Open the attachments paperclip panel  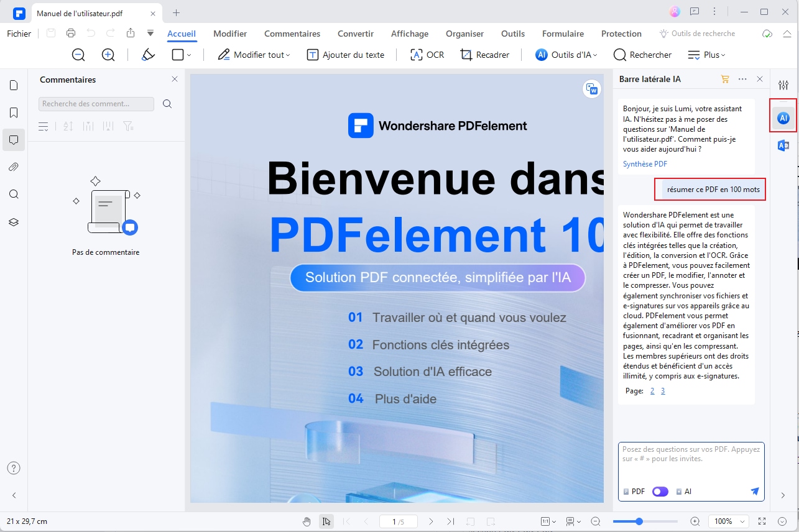click(14, 167)
